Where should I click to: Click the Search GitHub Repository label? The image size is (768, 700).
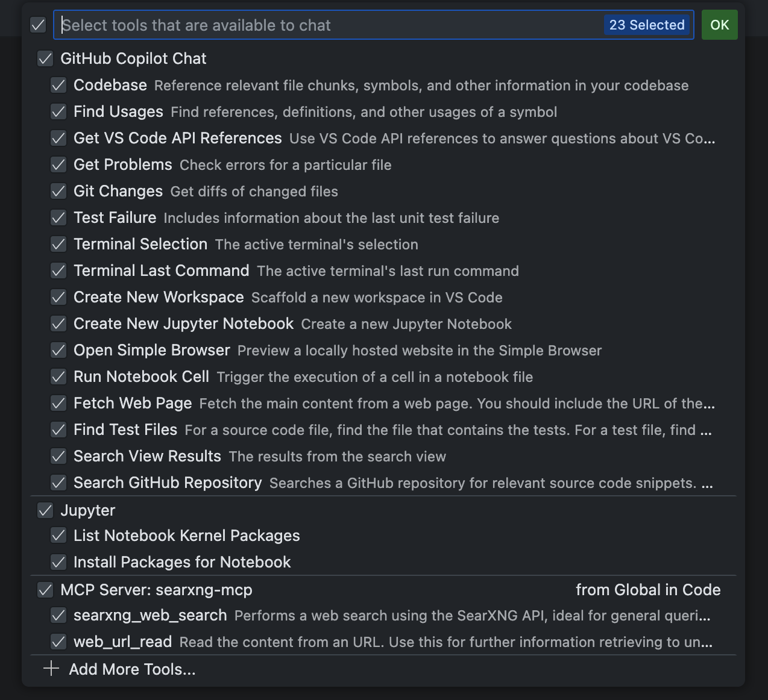pos(168,483)
